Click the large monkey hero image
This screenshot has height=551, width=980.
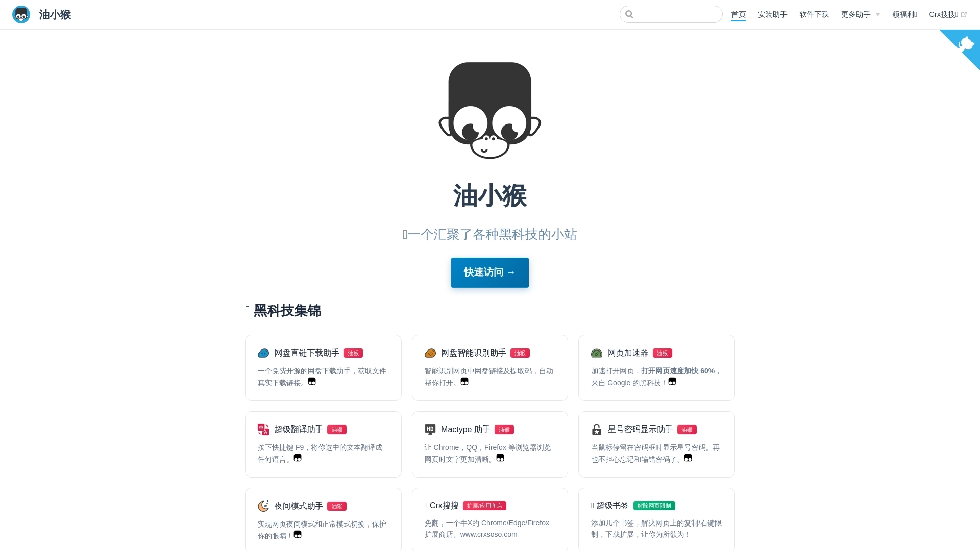(x=490, y=110)
